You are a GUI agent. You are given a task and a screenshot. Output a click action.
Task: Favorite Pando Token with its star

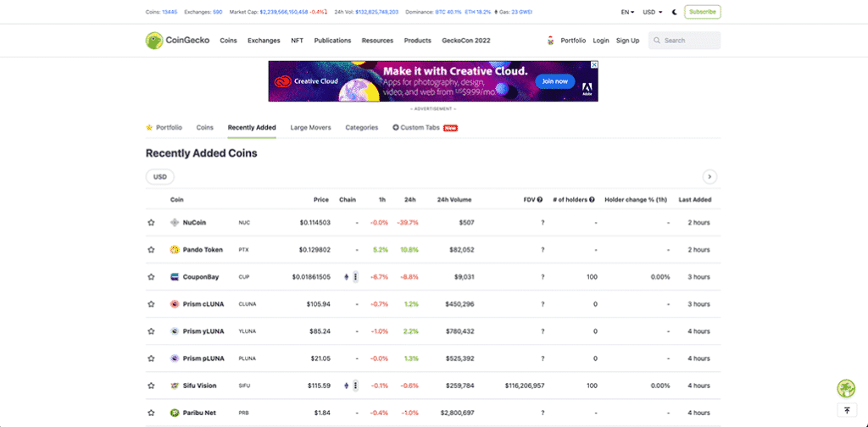coord(151,249)
